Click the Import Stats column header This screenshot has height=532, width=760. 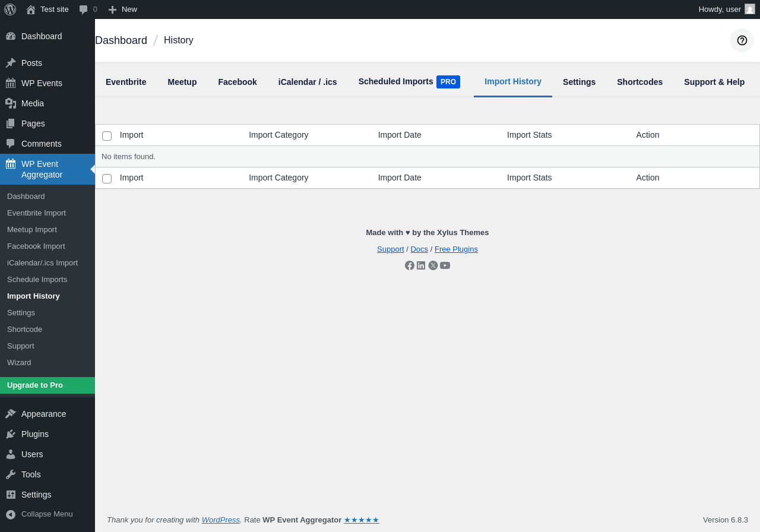click(x=530, y=135)
